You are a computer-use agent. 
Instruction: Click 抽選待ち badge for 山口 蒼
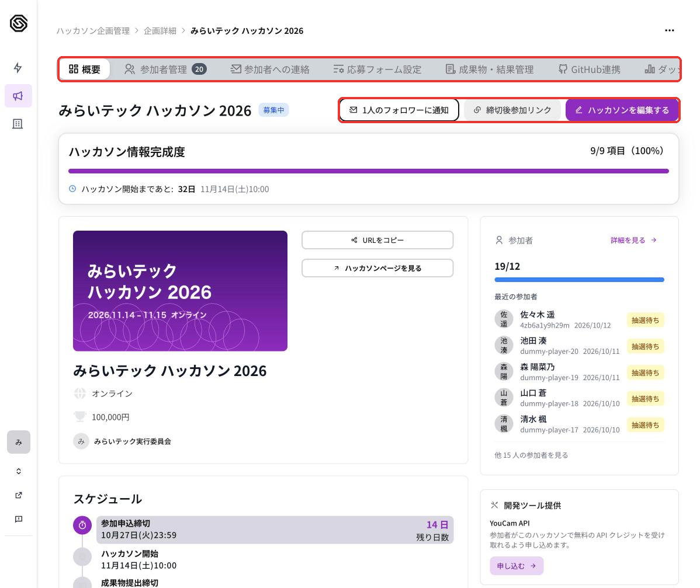(645, 398)
